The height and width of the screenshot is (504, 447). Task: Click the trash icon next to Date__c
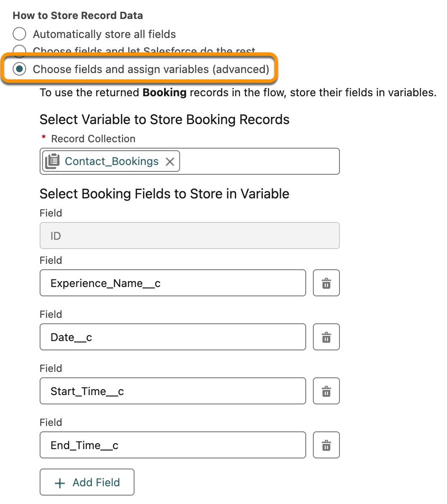click(x=326, y=337)
